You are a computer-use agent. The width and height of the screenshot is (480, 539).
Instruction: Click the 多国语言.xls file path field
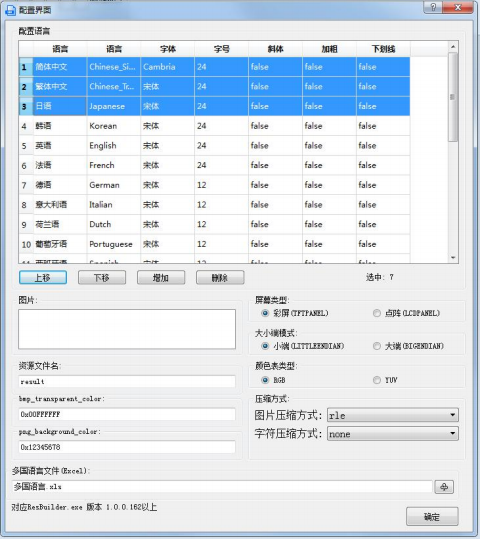tap(222, 486)
